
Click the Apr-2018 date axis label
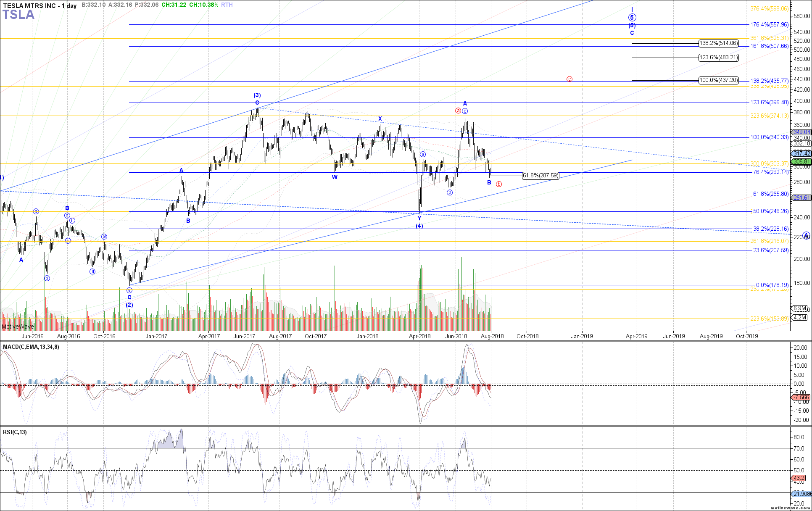419,336
